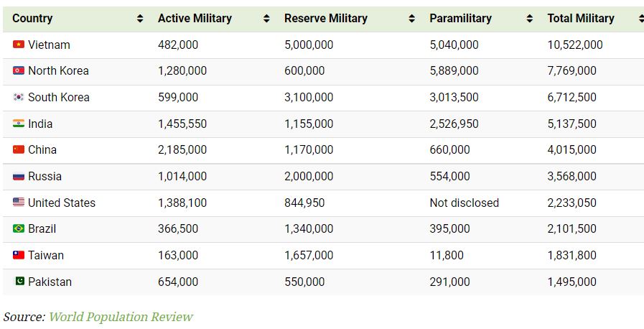Select the Active Military header label
The width and height of the screenshot is (644, 329).
195,19
